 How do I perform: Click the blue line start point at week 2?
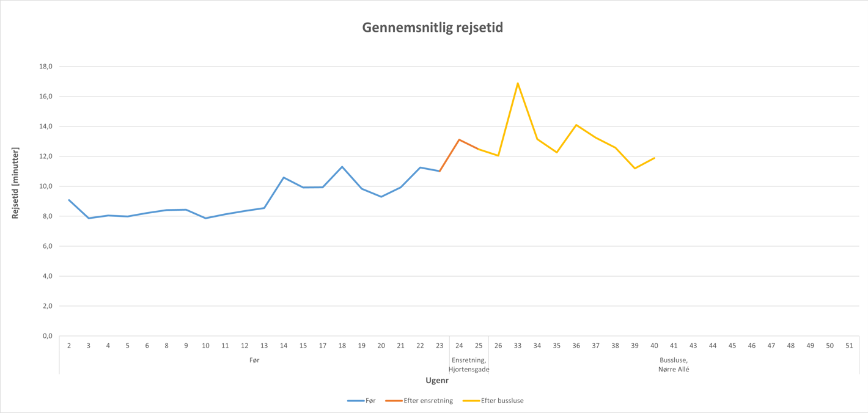69,200
